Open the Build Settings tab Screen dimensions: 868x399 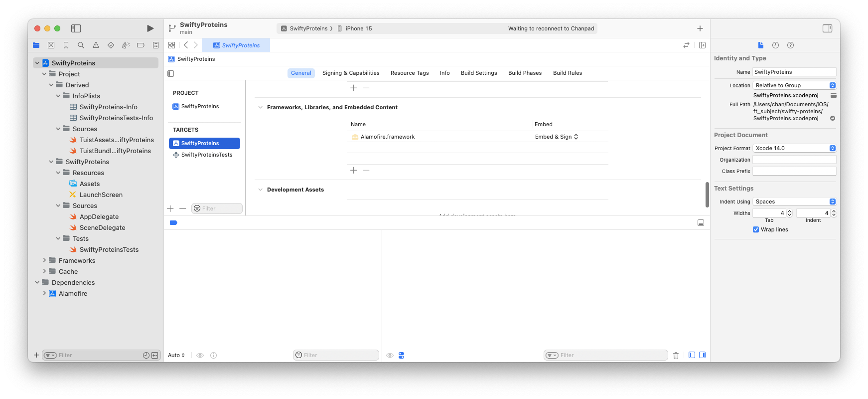click(x=479, y=73)
